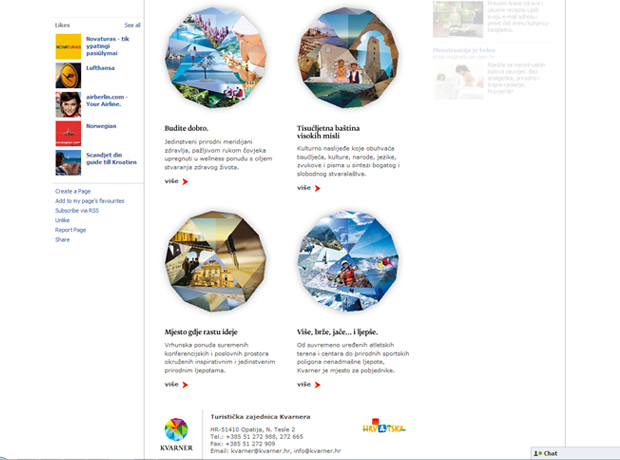Click the Share link in sidebar

pyautogui.click(x=62, y=240)
